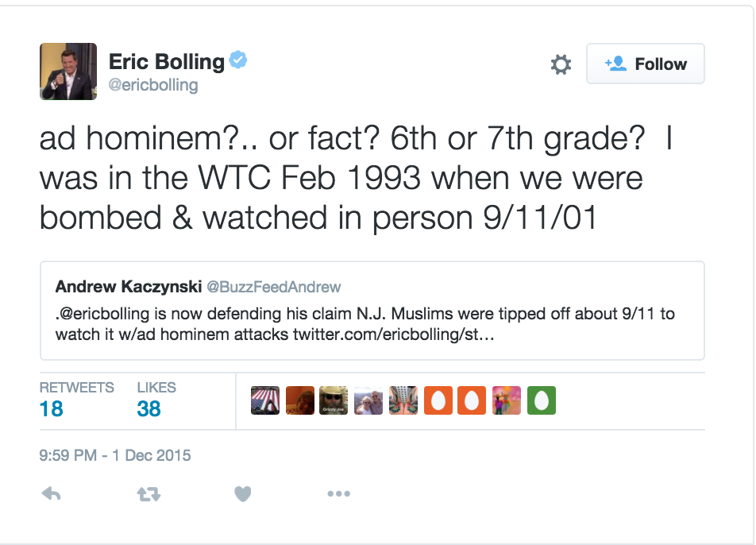The width and height of the screenshot is (756, 545).
Task: Click the retweet icon below the tweet
Action: pos(148,494)
